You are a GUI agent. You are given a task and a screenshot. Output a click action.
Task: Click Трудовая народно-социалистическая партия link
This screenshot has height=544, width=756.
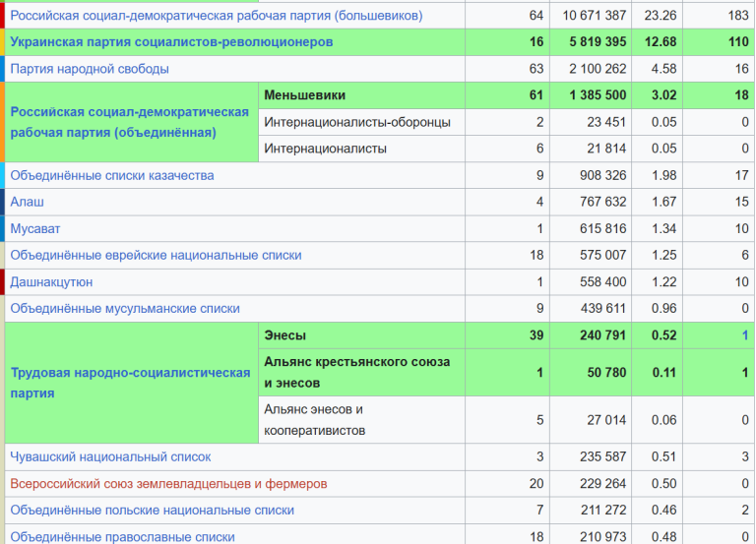(130, 383)
